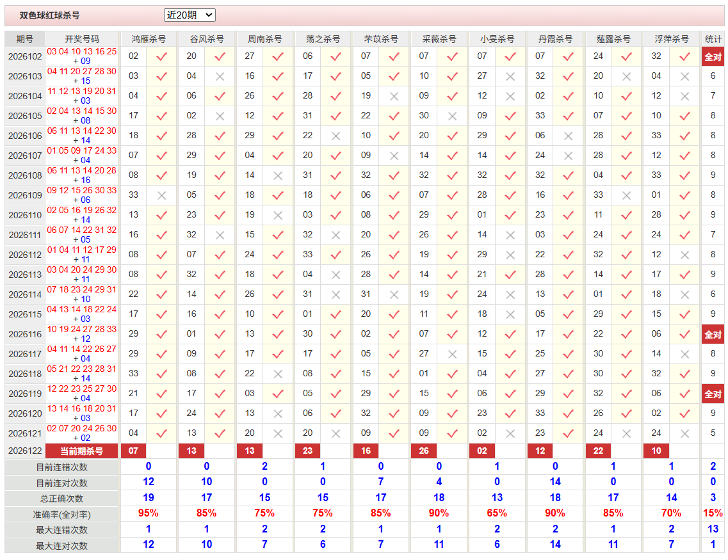Click the current kill number 26 under 采薇杀号
The image size is (728, 560).
[x=424, y=451]
